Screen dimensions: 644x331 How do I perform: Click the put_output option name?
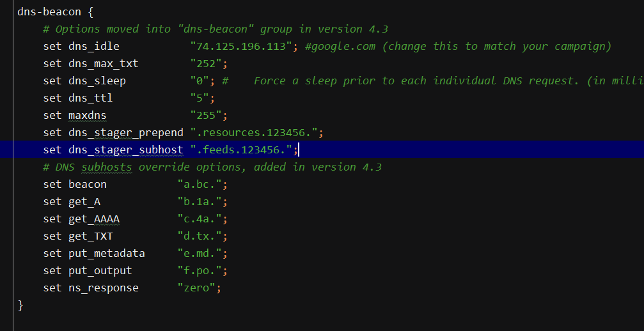(x=100, y=270)
